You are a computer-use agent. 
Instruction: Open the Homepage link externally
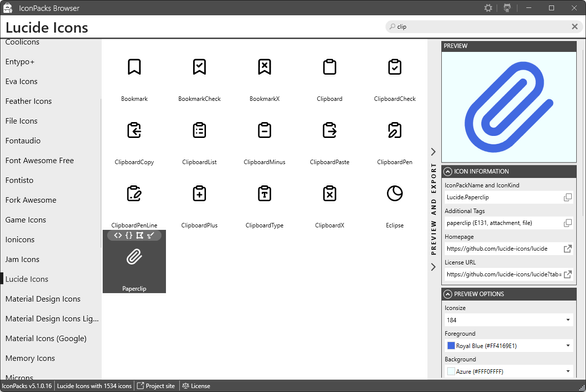[x=567, y=249]
